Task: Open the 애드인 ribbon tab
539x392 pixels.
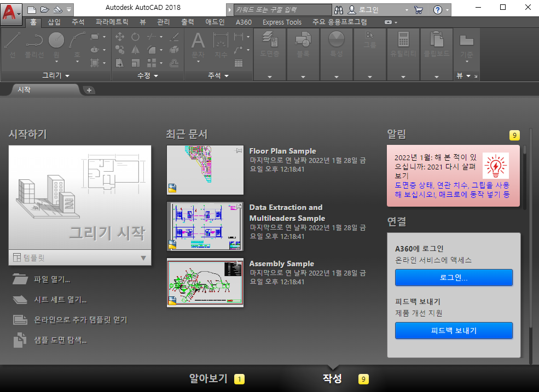Action: [215, 22]
